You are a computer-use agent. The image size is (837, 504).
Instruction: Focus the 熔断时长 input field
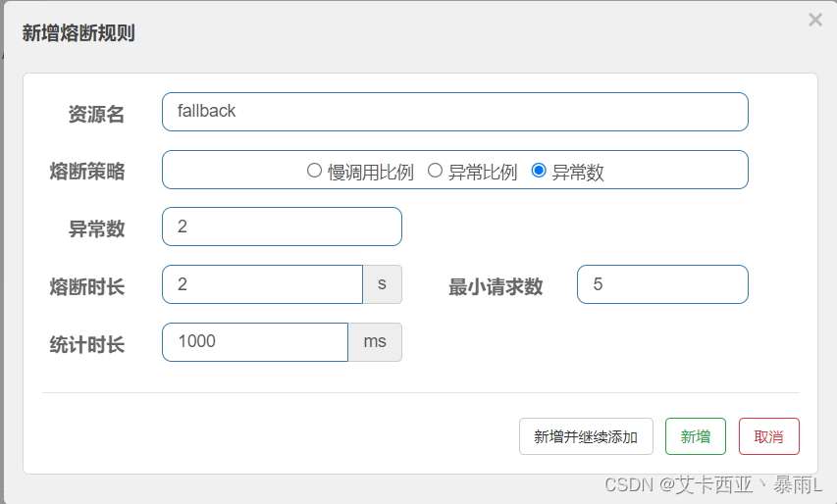coord(263,284)
